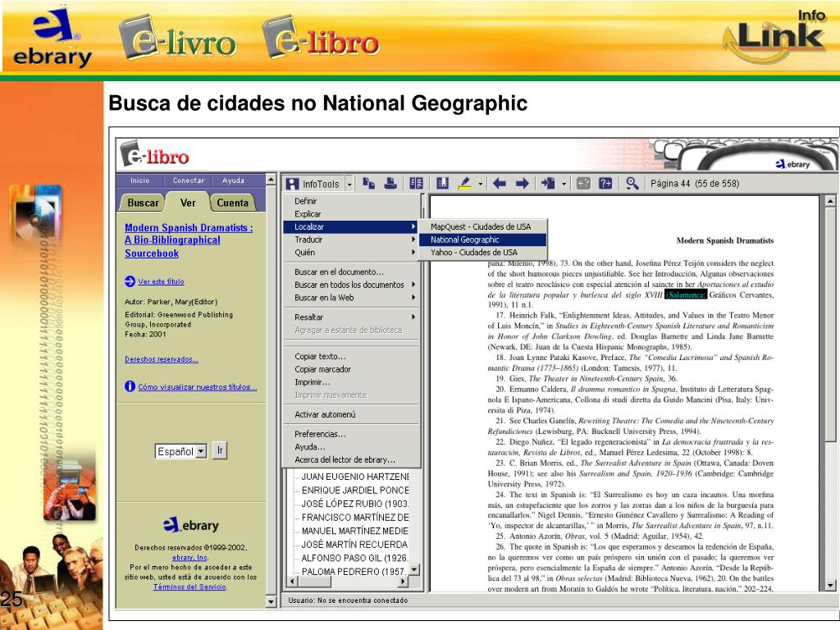This screenshot has width=840, height=630.
Task: Select ENRIQUE JARDIEL PONCELA contents entry
Action: point(355,491)
